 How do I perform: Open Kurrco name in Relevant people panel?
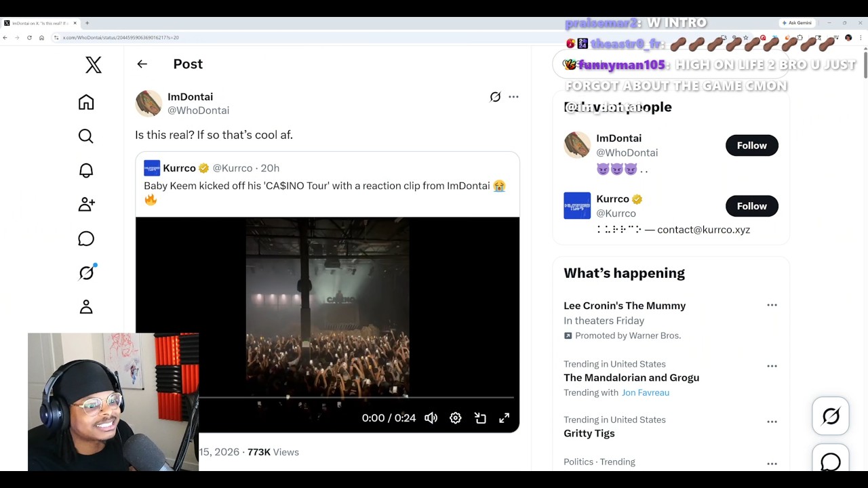coord(613,199)
